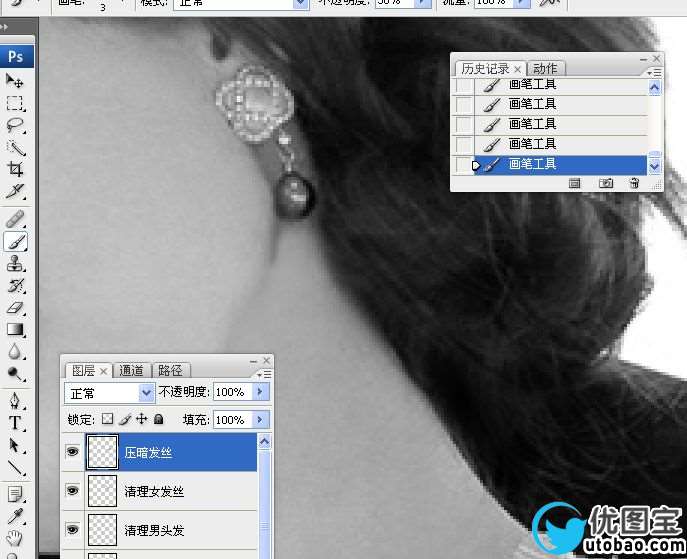Image resolution: width=687 pixels, height=559 pixels.
Task: Switch to the 通道 tab
Action: pyautogui.click(x=131, y=371)
